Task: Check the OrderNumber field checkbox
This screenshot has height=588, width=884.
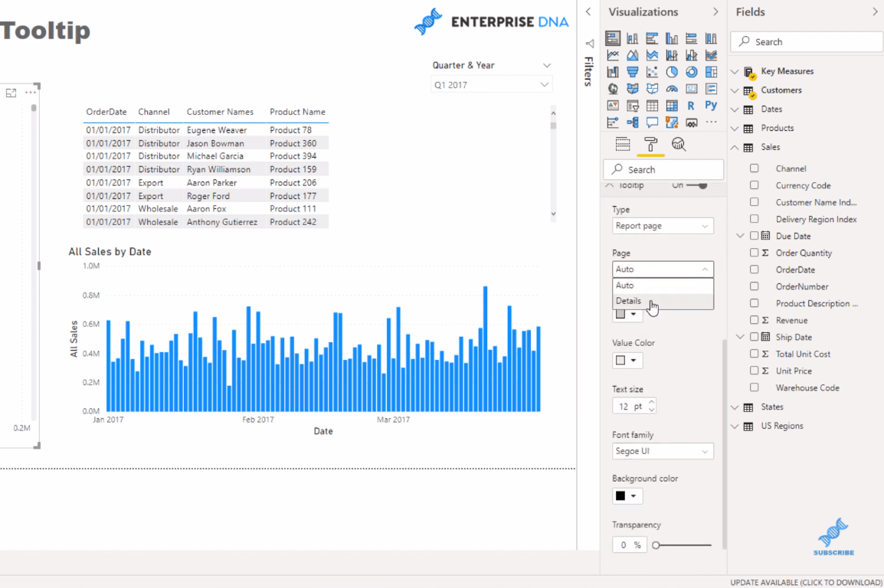Action: pyautogui.click(x=755, y=286)
